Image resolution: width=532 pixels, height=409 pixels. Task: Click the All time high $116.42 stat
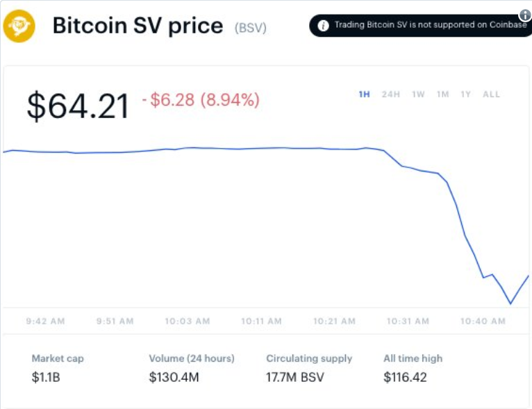(413, 377)
